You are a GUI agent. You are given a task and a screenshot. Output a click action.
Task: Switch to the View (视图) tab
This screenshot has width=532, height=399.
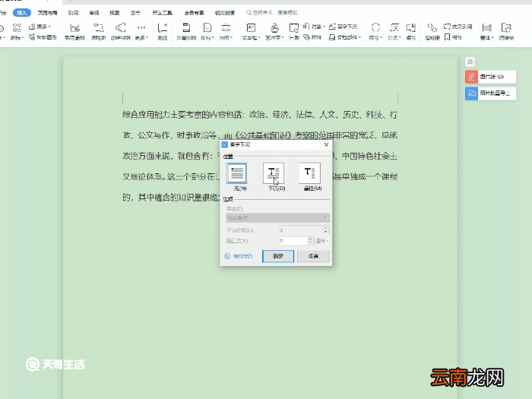[x=115, y=13]
